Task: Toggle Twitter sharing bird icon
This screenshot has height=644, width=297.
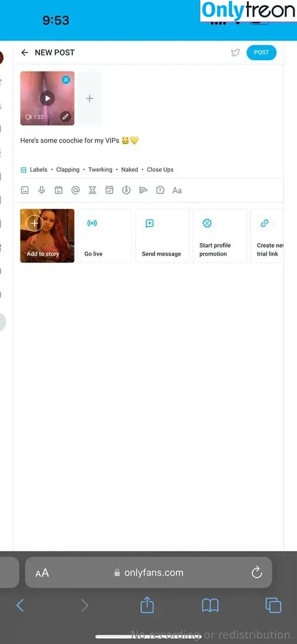Action: [x=236, y=52]
